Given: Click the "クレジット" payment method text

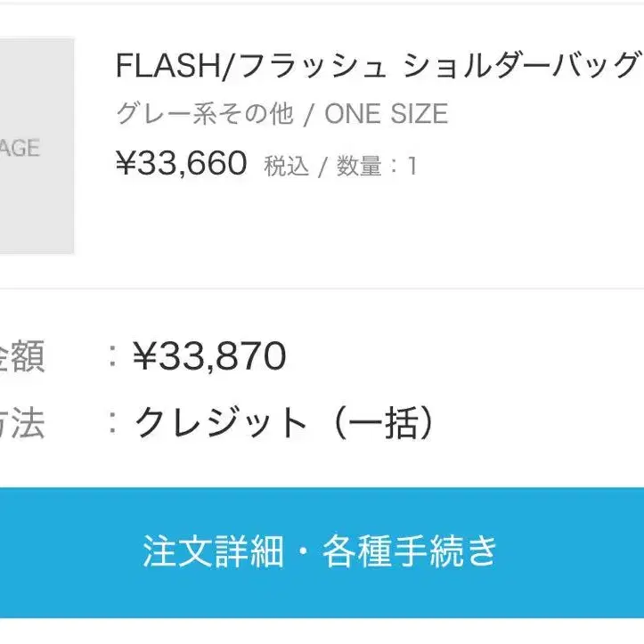Looking at the screenshot, I should tap(221, 424).
